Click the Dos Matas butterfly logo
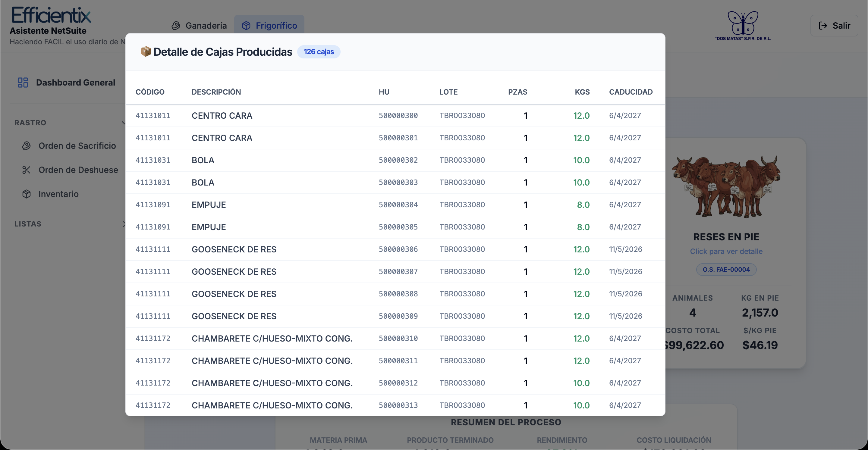 click(743, 26)
